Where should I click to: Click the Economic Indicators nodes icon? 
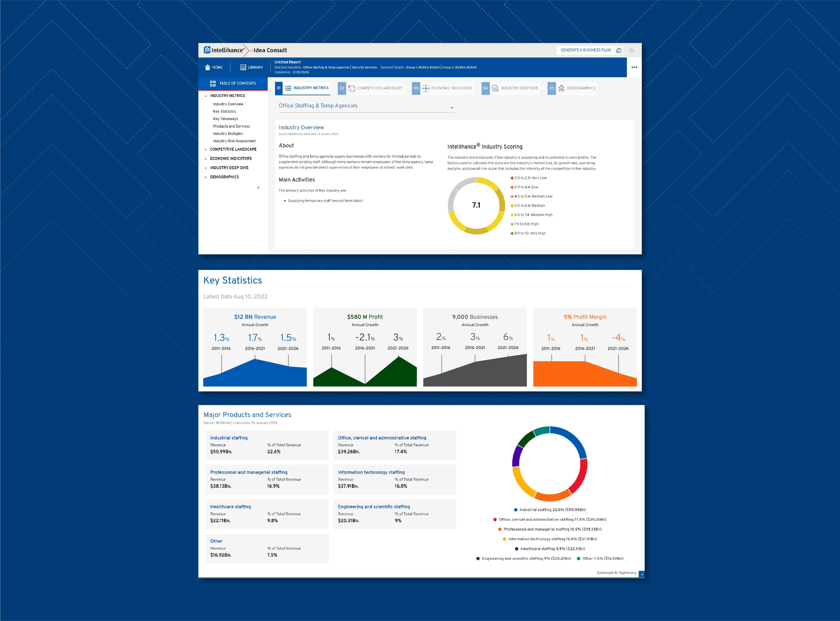pos(426,88)
